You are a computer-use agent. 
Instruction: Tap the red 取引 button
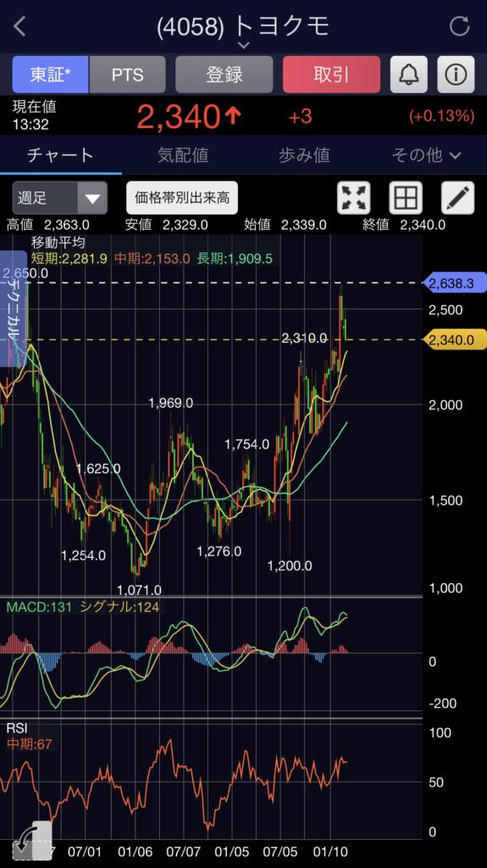[331, 75]
